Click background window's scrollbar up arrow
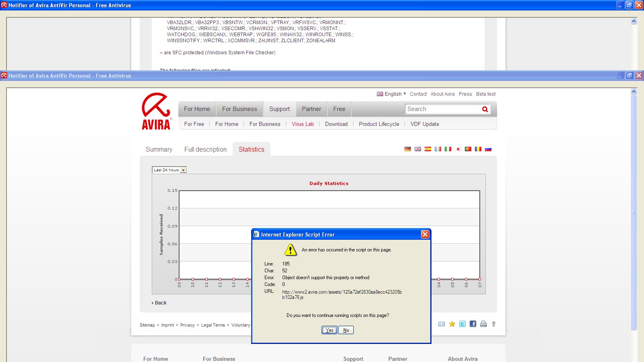The image size is (644, 362). [634, 21]
